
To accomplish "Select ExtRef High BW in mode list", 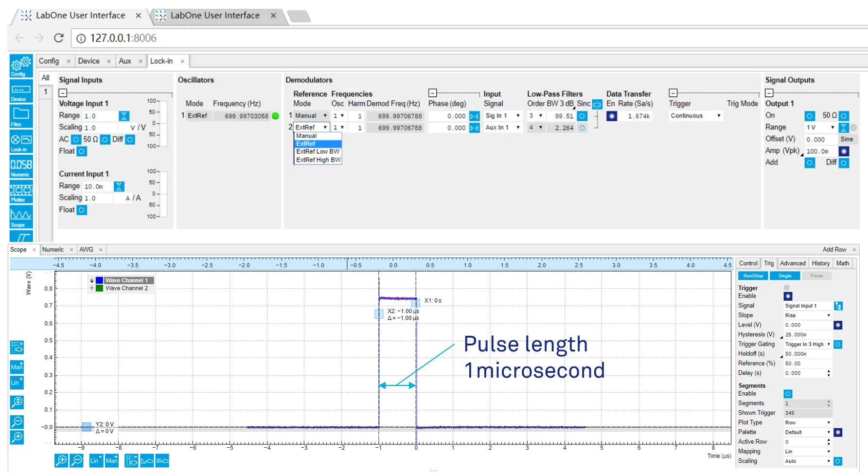I will (x=318, y=160).
